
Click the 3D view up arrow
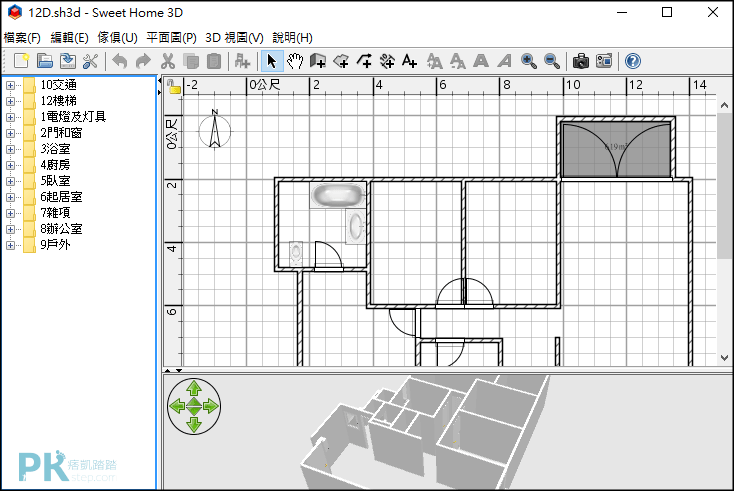pyautogui.click(x=194, y=388)
